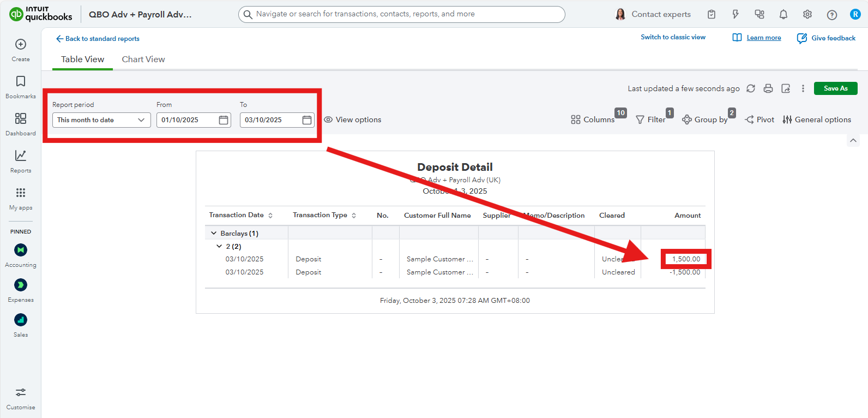Click the export report icon
The width and height of the screenshot is (868, 418).
[786, 88]
